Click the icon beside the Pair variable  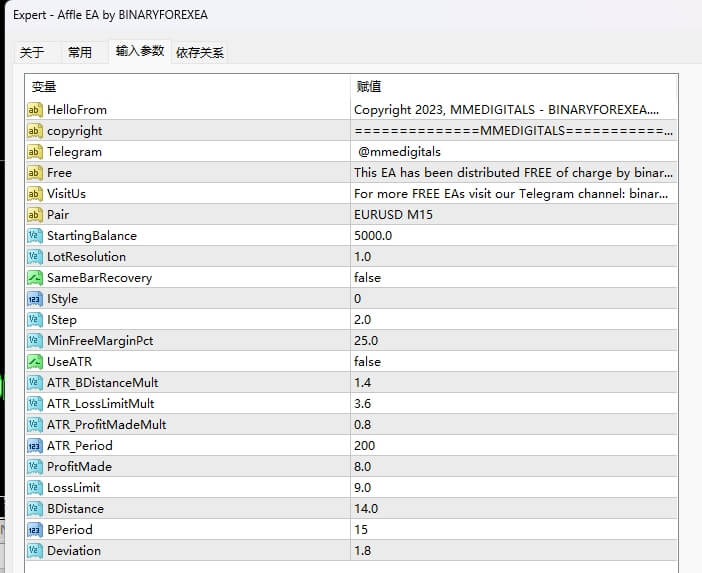point(35,215)
